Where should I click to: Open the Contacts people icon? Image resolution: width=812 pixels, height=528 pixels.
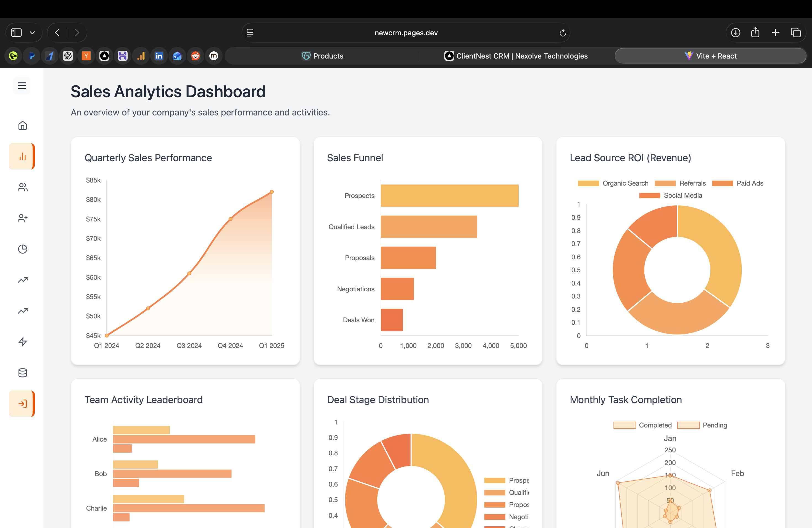[x=22, y=187]
